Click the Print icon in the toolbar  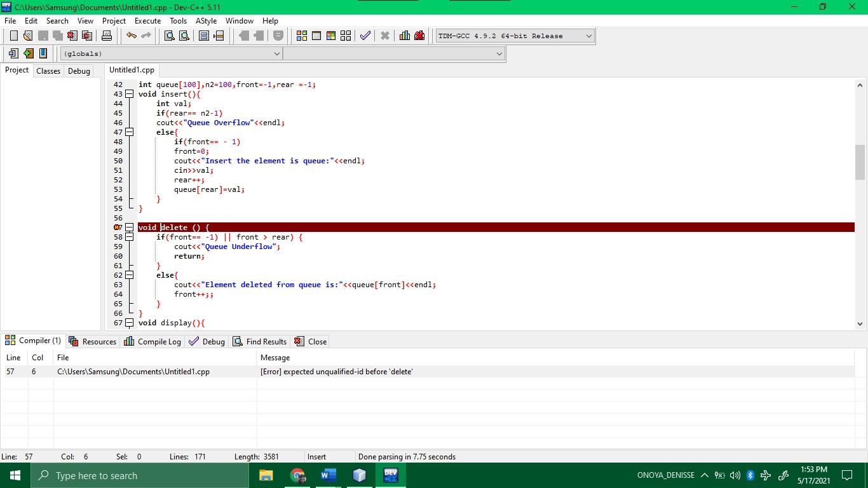[107, 36]
